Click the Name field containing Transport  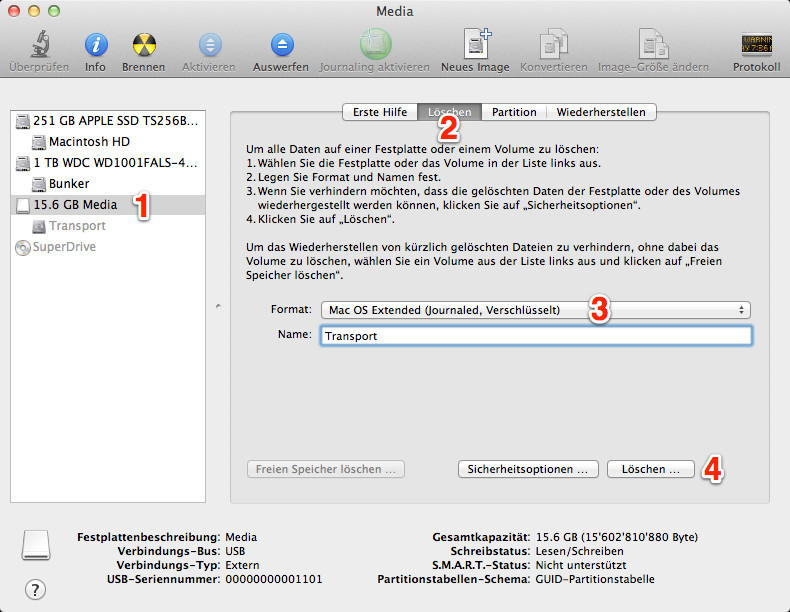click(x=536, y=336)
